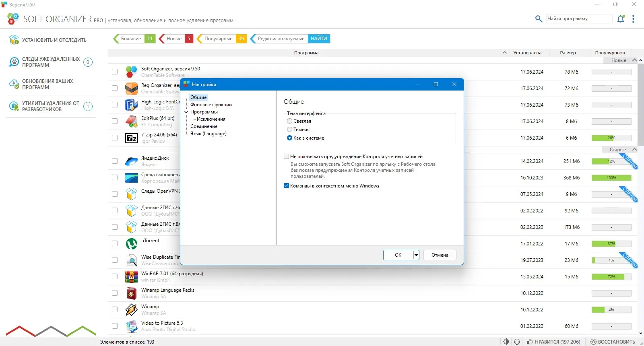
Task: Click the НАЙТИ button for rarely used programs
Action: pyautogui.click(x=319, y=39)
